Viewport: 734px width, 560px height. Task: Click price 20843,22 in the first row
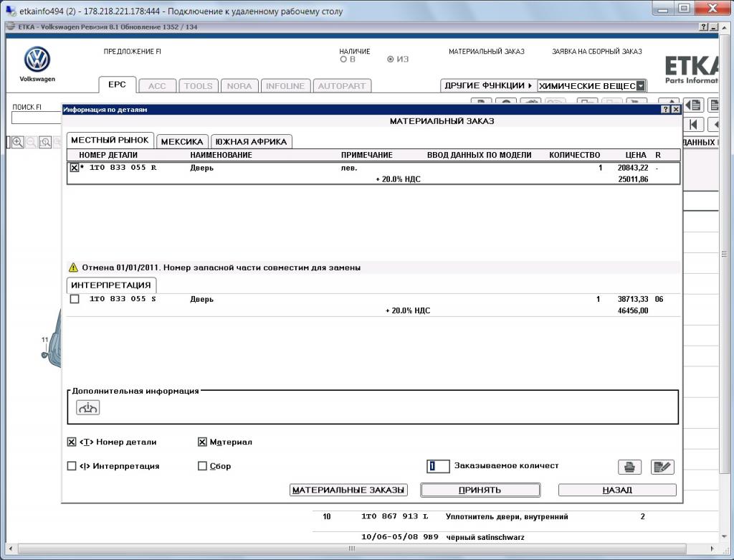tap(633, 168)
